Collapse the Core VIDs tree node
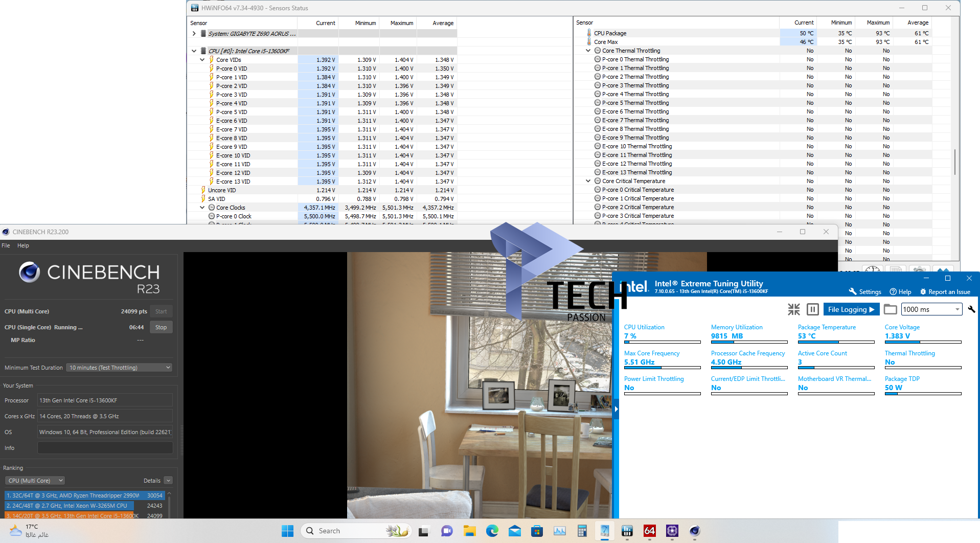Image resolution: width=980 pixels, height=543 pixels. (202, 60)
